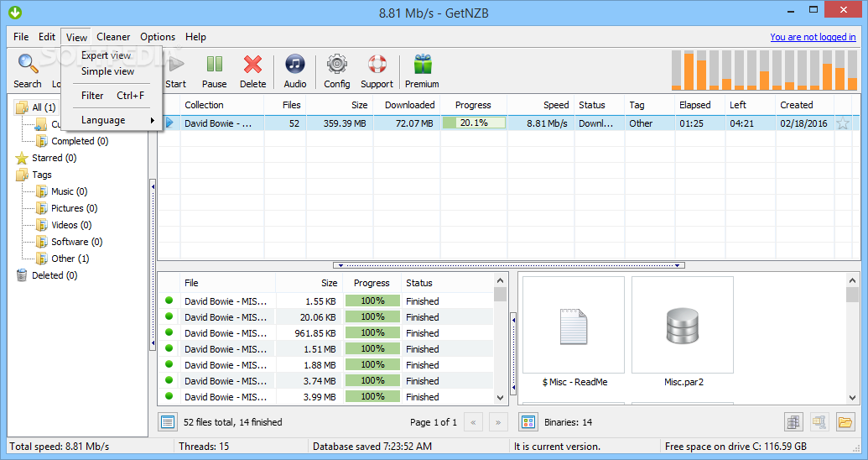Click the bandwidth speed graph

tap(764, 70)
